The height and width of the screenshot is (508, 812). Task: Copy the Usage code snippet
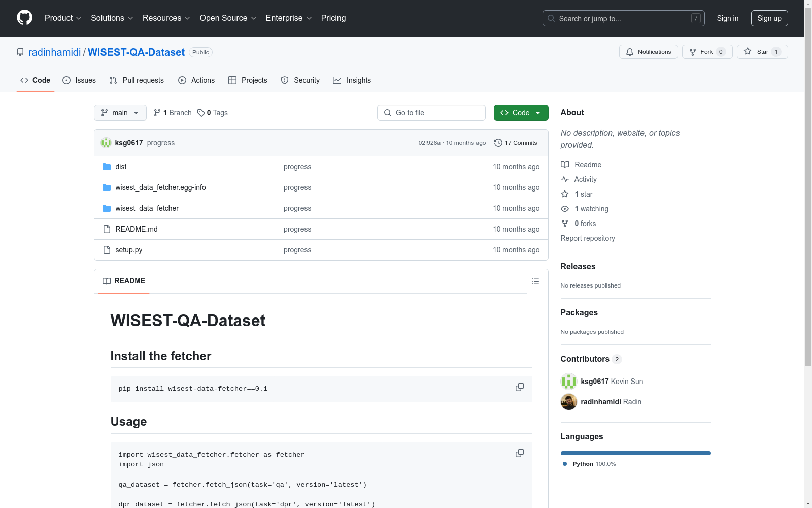tap(520, 453)
